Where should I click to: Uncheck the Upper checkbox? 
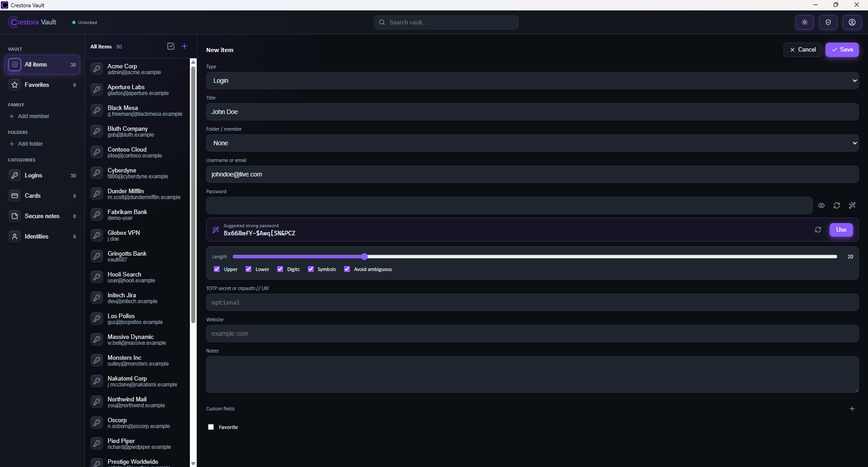217,269
